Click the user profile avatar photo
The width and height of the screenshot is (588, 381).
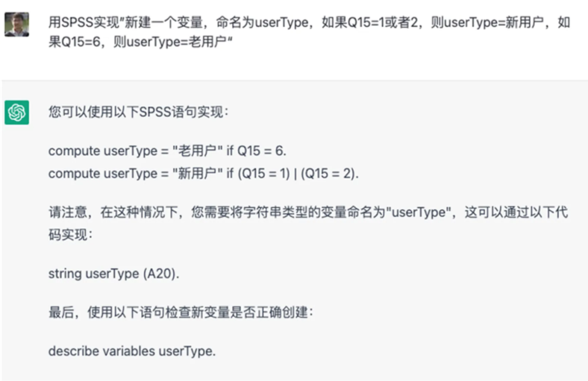click(x=17, y=24)
